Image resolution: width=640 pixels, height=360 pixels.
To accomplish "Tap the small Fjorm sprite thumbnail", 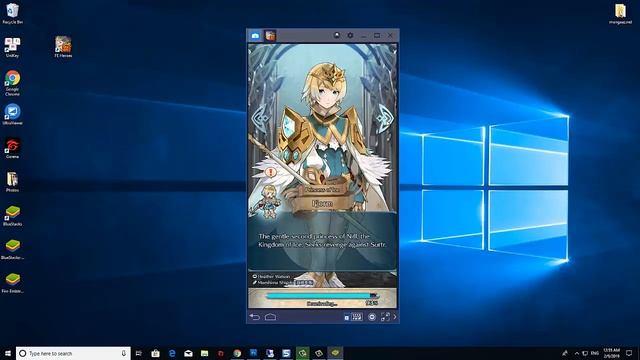I will point(267,201).
